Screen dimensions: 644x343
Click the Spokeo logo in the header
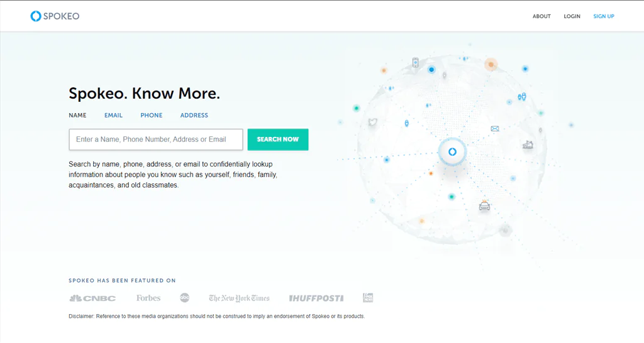[x=55, y=16]
